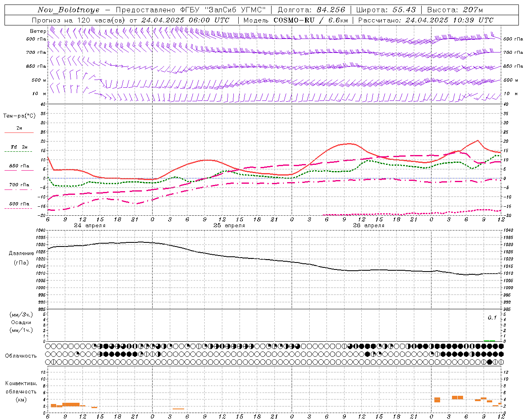The height and width of the screenshot is (420, 525).
Task: Click the right 40 value on temperature axis
Action: [506, 105]
